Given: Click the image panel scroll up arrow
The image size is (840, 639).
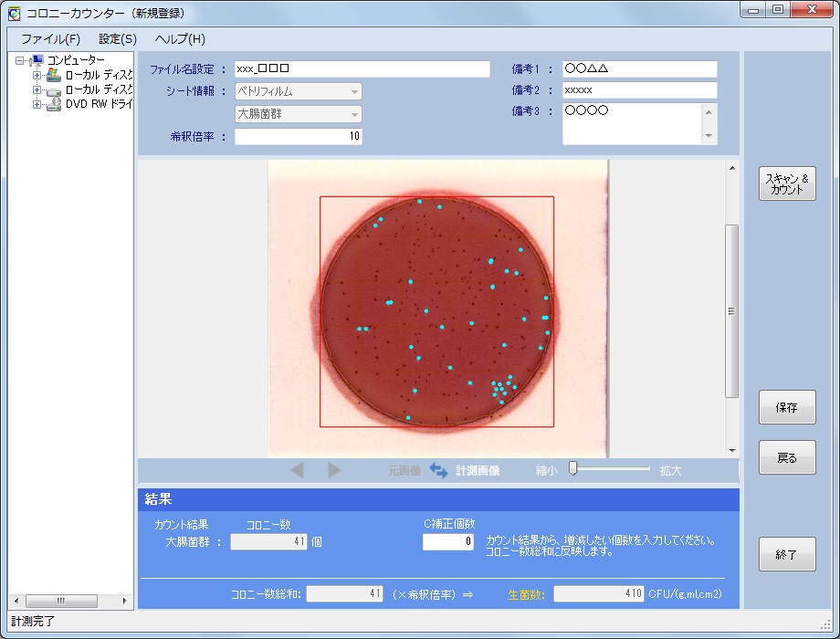Looking at the screenshot, I should click(731, 168).
